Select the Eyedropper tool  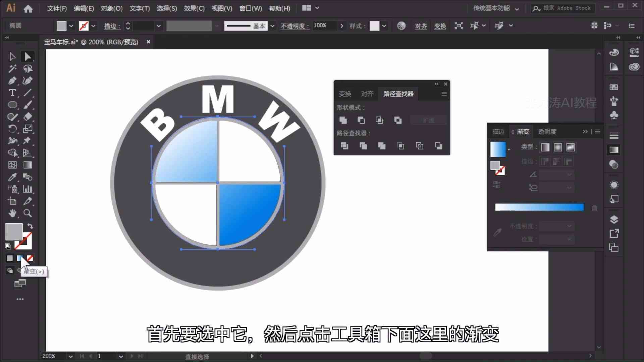click(x=12, y=177)
